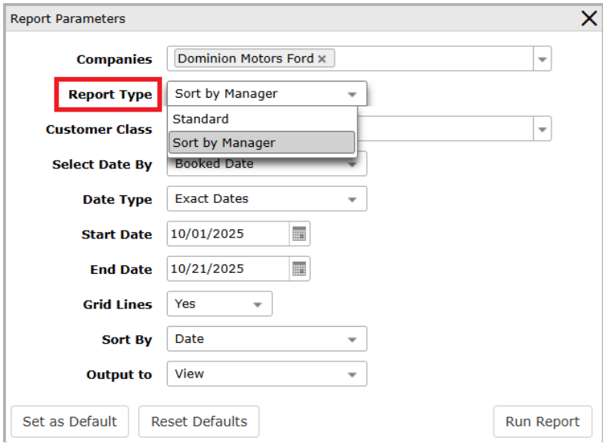The width and height of the screenshot is (606, 446).
Task: Click the Start Date text field
Action: (x=227, y=234)
